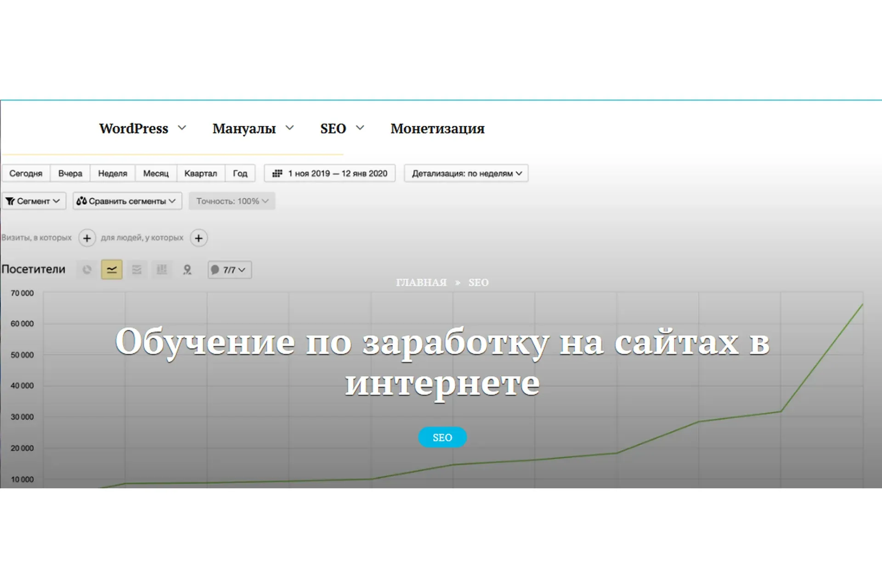The width and height of the screenshot is (882, 588).
Task: Click the calendar icon in date range
Action: [277, 173]
